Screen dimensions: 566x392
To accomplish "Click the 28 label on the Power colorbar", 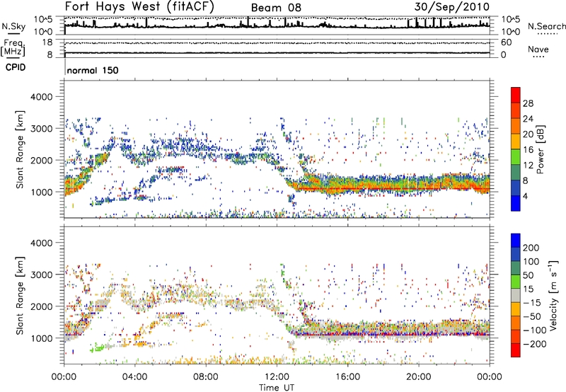I will [528, 103].
